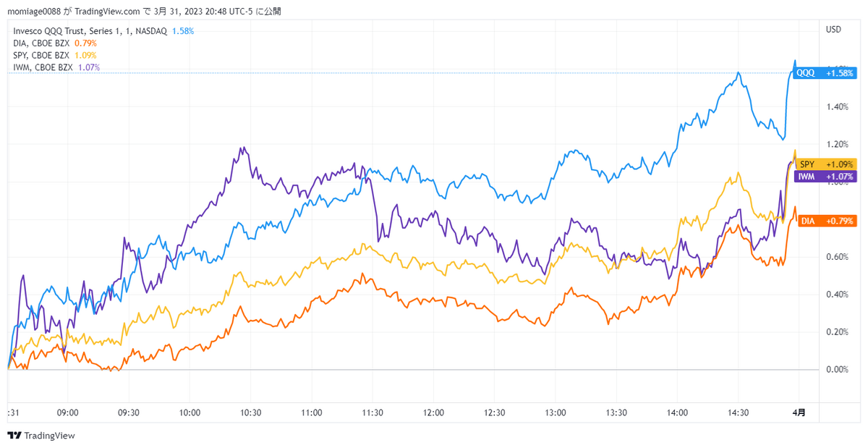Click the purple IWM +1.07% price label
The width and height of the screenshot is (868, 448).
tap(825, 176)
